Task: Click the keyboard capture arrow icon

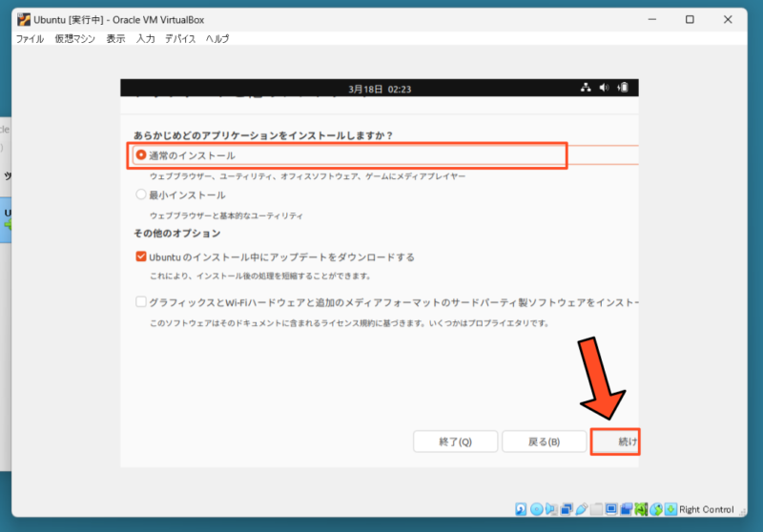Action: pyautogui.click(x=670, y=509)
